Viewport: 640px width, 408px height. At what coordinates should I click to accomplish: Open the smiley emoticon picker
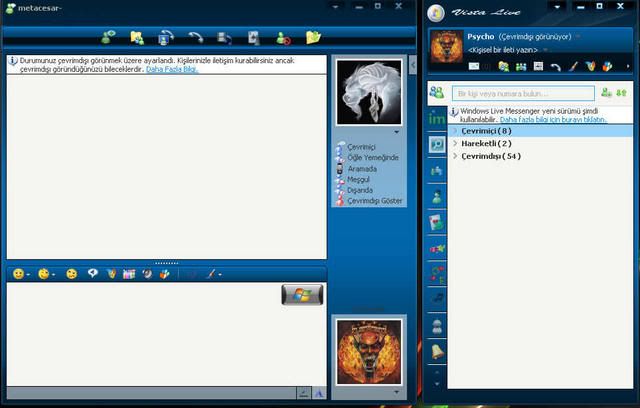19,274
